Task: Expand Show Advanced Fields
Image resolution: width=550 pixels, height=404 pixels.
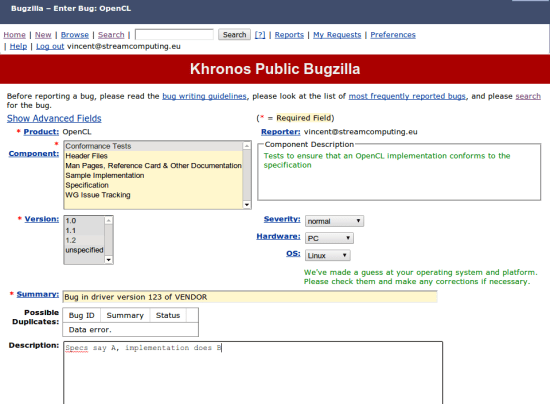Action: pos(54,119)
